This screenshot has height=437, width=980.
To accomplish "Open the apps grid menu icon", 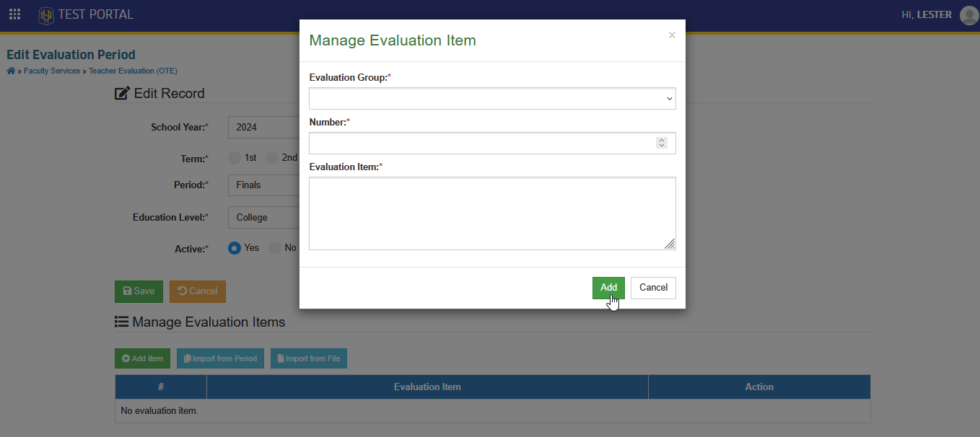I will coord(14,14).
